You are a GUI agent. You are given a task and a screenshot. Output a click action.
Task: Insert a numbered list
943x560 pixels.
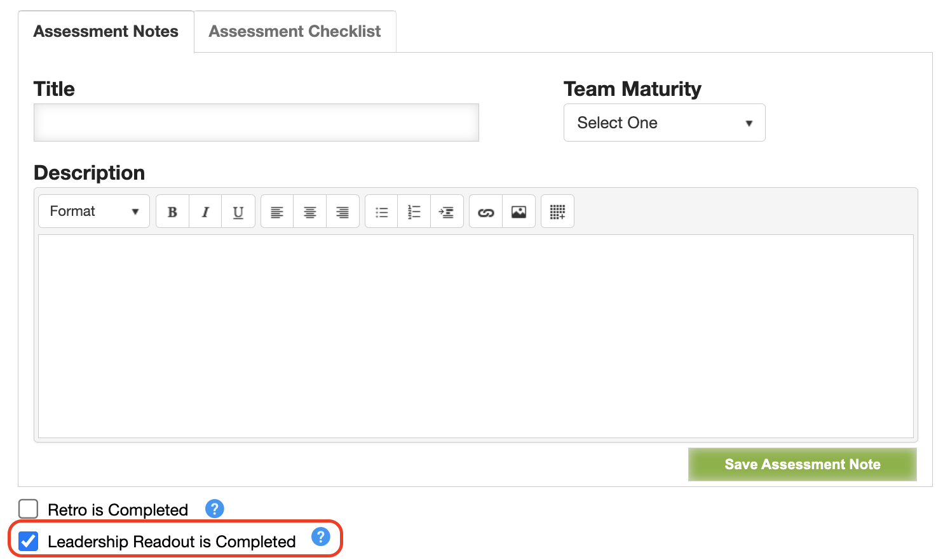(414, 211)
